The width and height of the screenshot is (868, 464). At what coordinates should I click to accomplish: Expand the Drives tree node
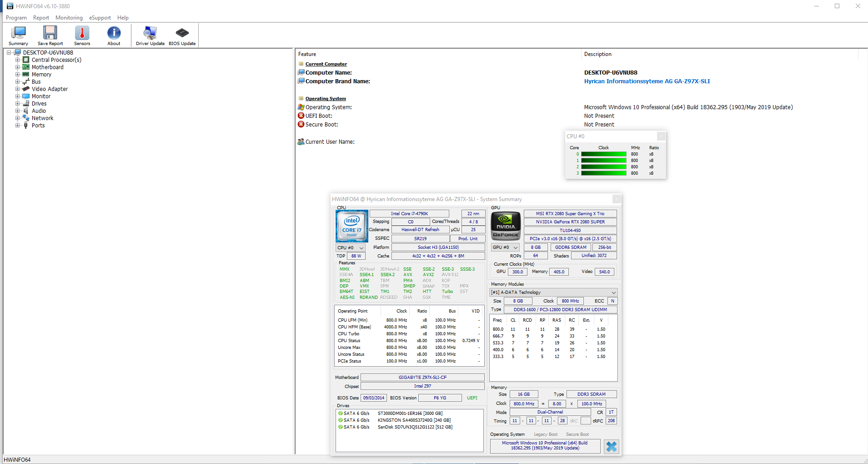(17, 103)
